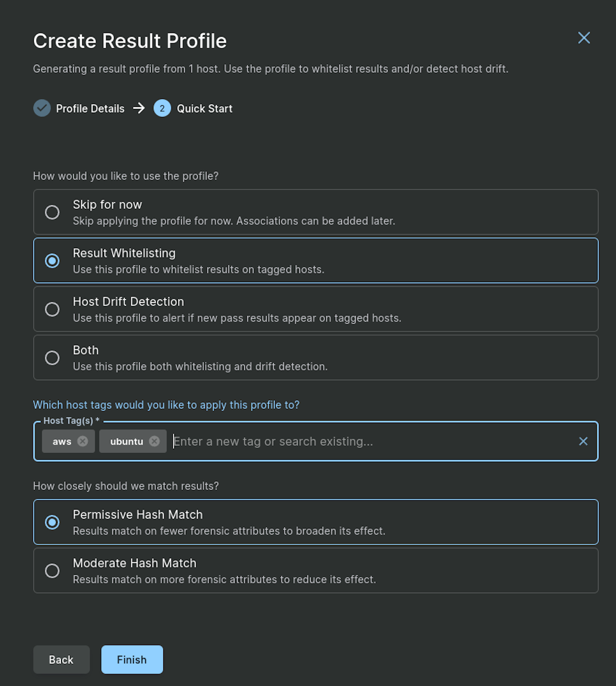Confirm Result Whitelisting stays selected
Viewport: 616px width, 686px height.
point(52,261)
